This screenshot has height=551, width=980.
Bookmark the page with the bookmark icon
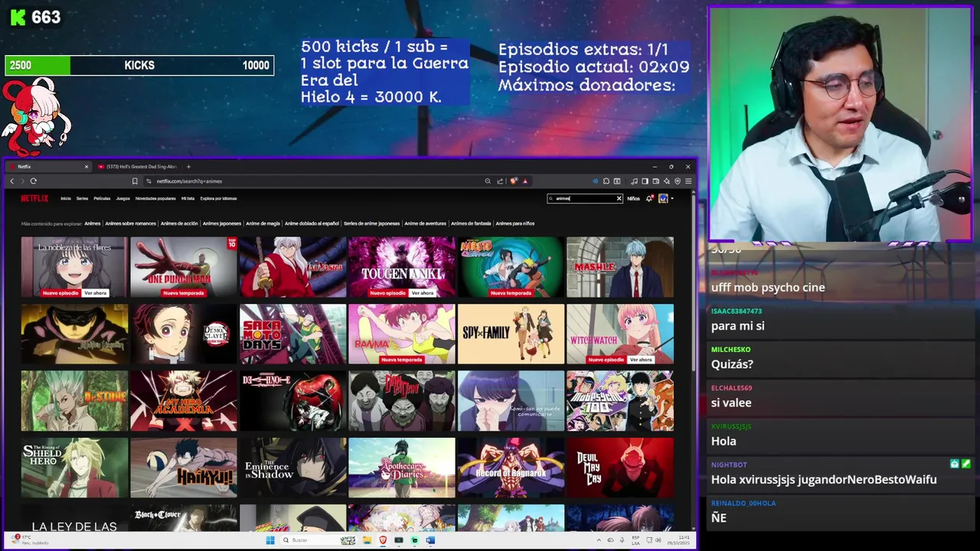coord(135,181)
